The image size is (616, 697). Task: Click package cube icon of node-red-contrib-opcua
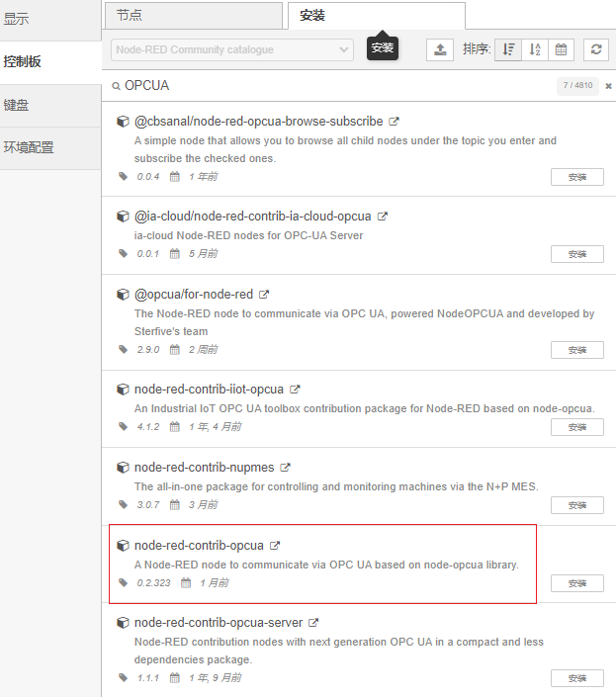tap(123, 546)
